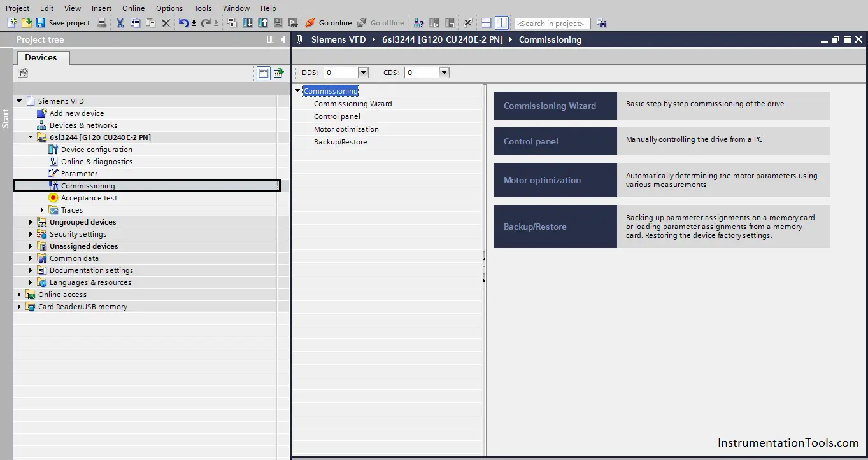Select the Devices tab in project tree

click(41, 57)
